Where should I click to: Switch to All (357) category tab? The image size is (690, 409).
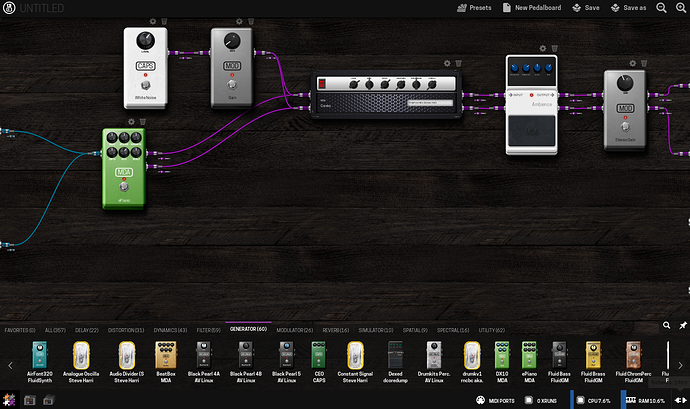[x=55, y=330]
